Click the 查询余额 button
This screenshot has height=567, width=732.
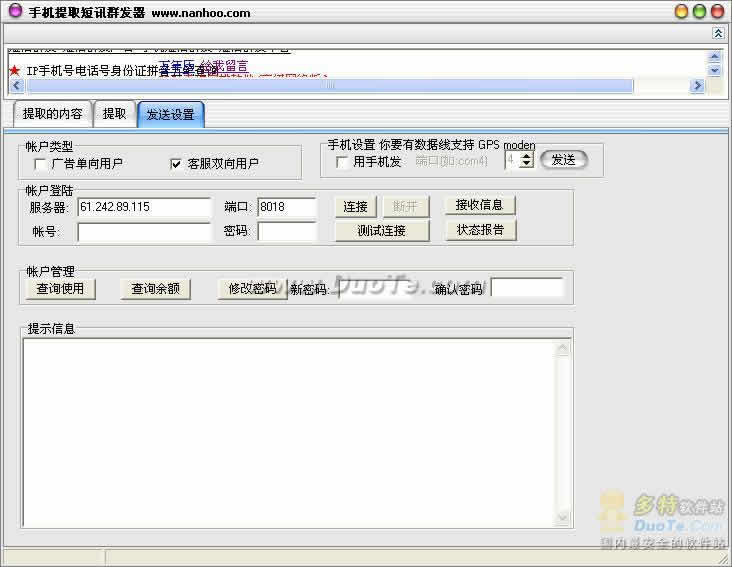click(x=155, y=289)
